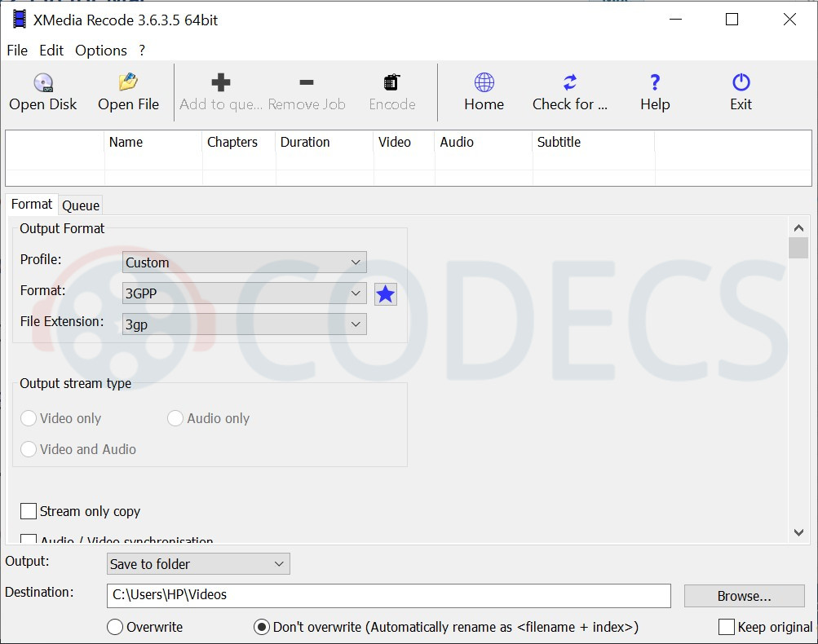Click the scroll down arrow of Format panel
Image resolution: width=818 pixels, height=644 pixels.
point(798,532)
